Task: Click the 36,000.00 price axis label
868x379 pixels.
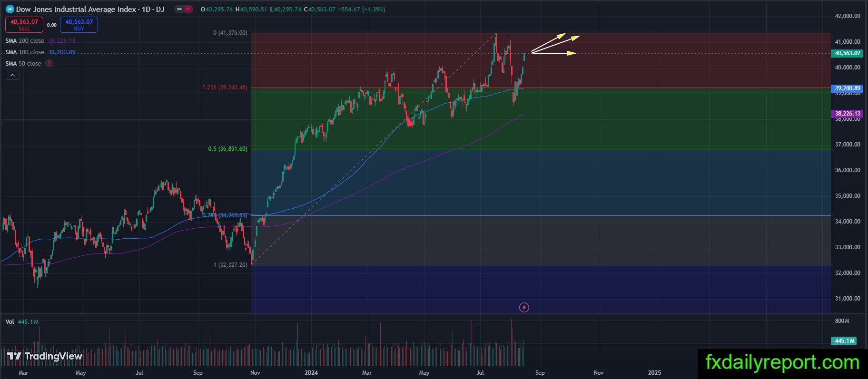Action: [x=848, y=170]
